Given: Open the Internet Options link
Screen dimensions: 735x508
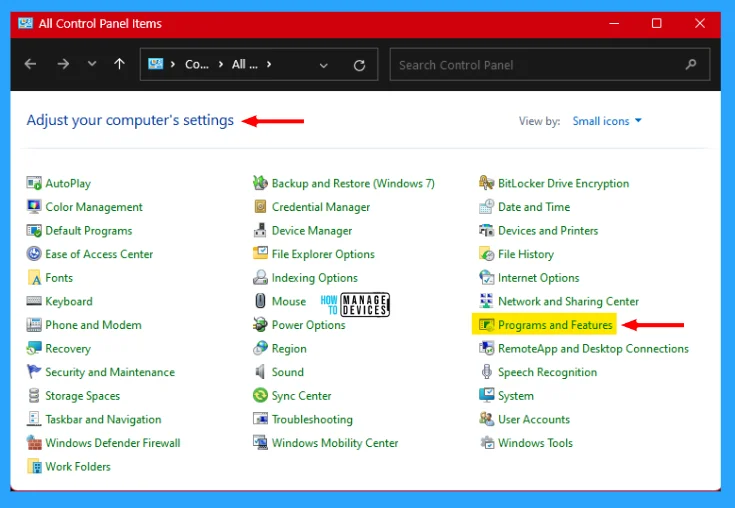Looking at the screenshot, I should (539, 277).
